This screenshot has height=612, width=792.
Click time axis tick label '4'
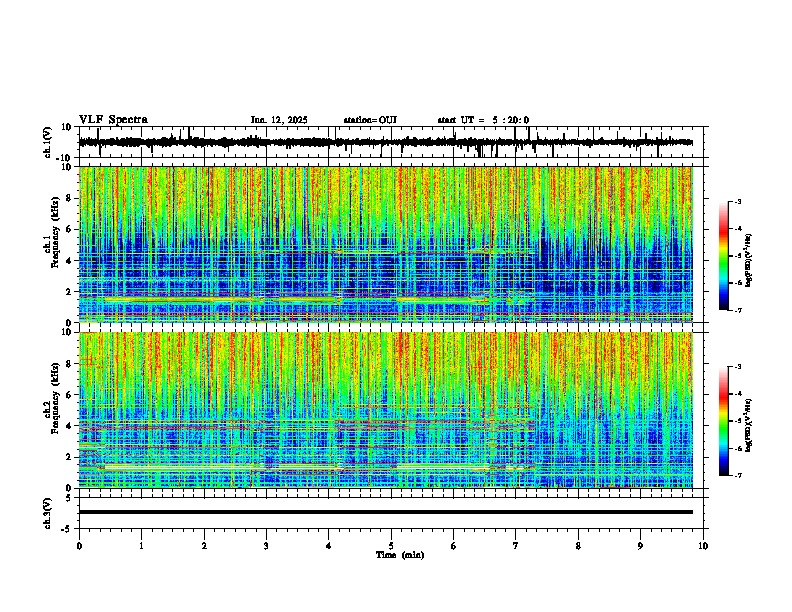pyautogui.click(x=329, y=546)
